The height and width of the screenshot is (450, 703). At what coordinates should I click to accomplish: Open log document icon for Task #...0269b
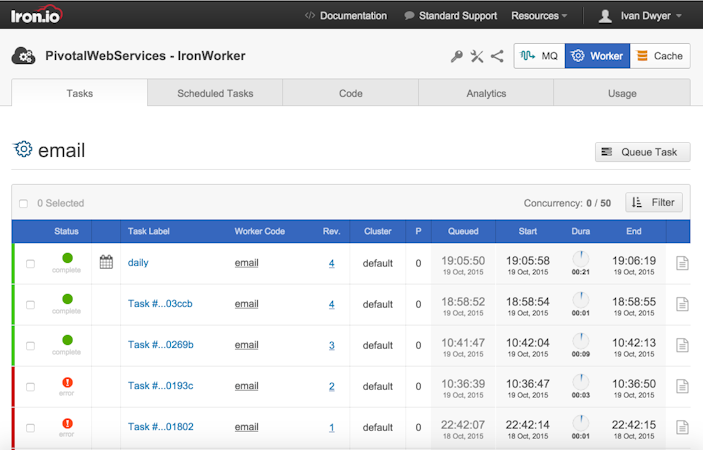[x=682, y=345]
